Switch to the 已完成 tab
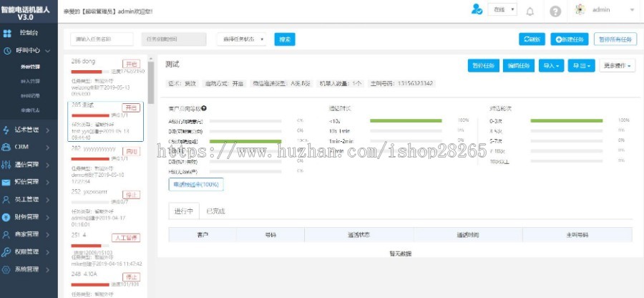 tap(215, 211)
